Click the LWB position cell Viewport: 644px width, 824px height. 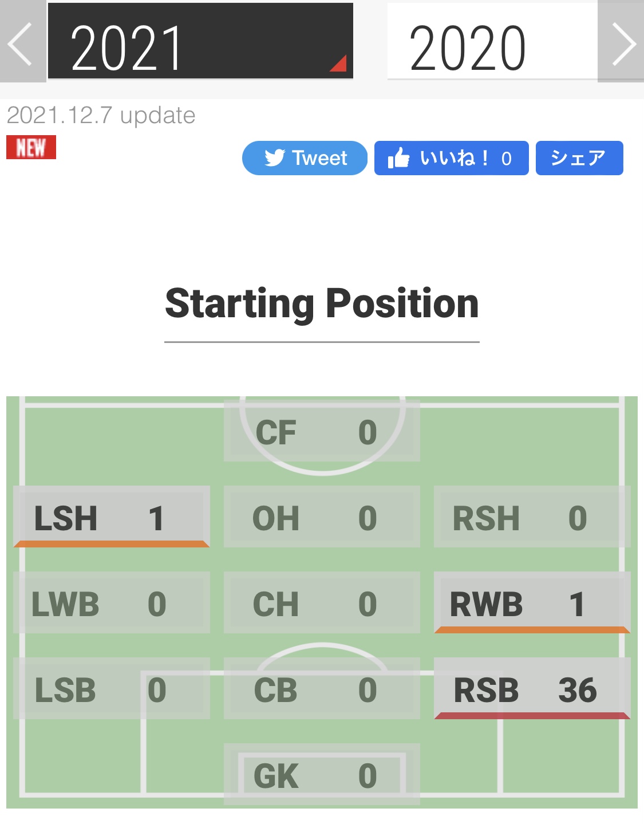pos(112,603)
